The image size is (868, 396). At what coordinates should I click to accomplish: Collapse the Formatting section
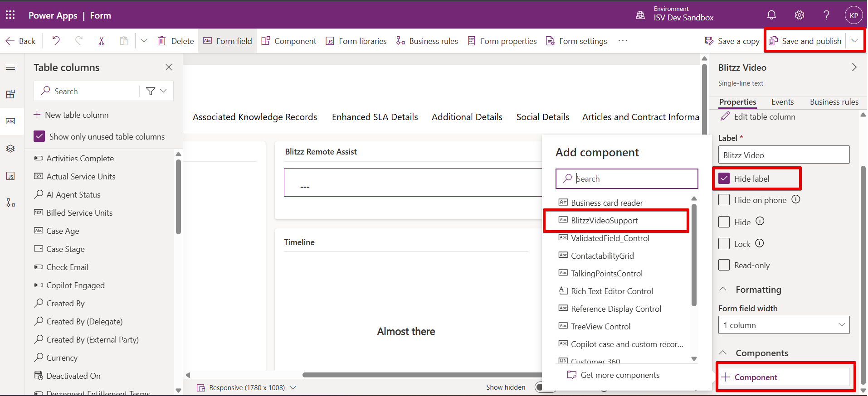[723, 289]
